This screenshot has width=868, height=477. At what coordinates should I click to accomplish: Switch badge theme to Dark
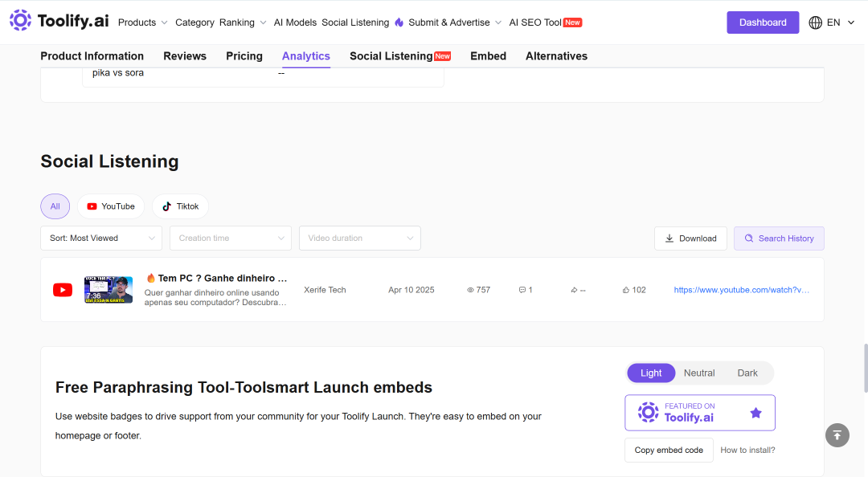(747, 373)
